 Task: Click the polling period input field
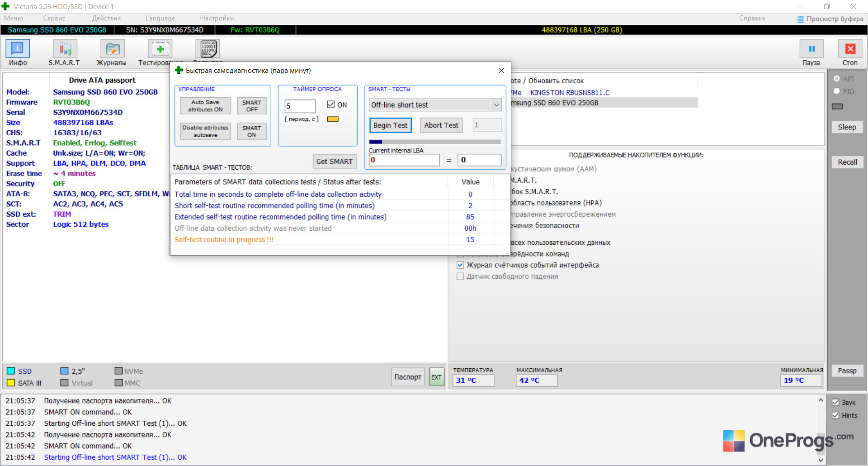300,106
